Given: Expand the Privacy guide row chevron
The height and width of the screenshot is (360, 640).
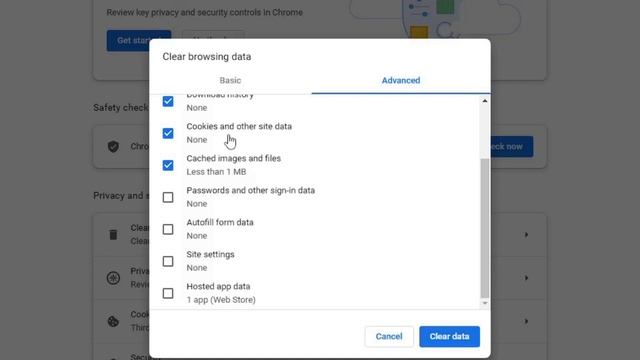Looking at the screenshot, I should tap(526, 278).
